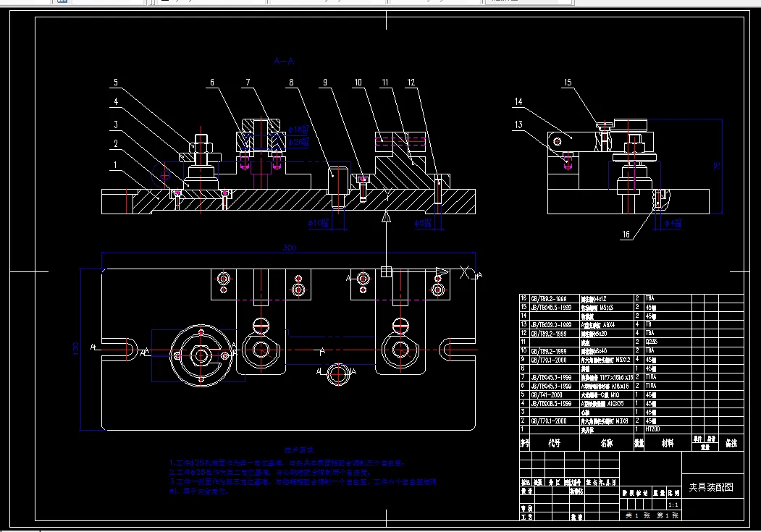Click the JB/T8008.5-1999 code in row 4
761x532 pixels.
click(551, 403)
